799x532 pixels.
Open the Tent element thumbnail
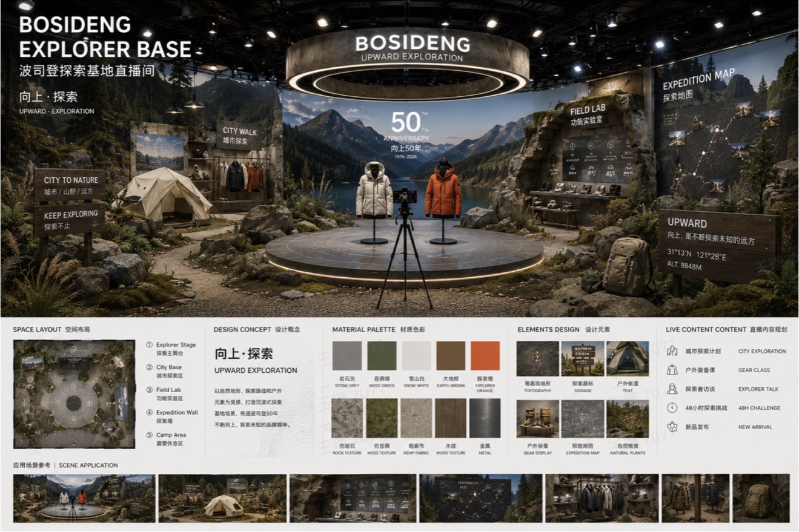coord(628,359)
